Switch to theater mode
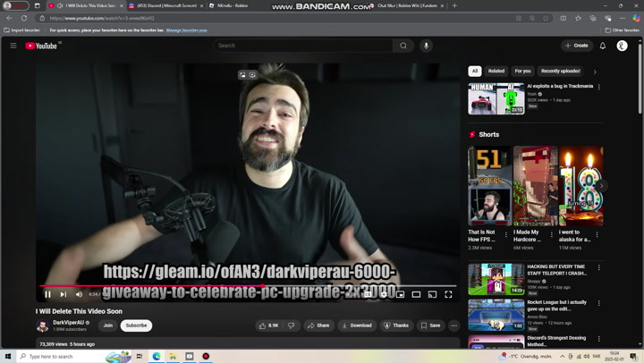Screen dimensions: 644x363 point(416,294)
